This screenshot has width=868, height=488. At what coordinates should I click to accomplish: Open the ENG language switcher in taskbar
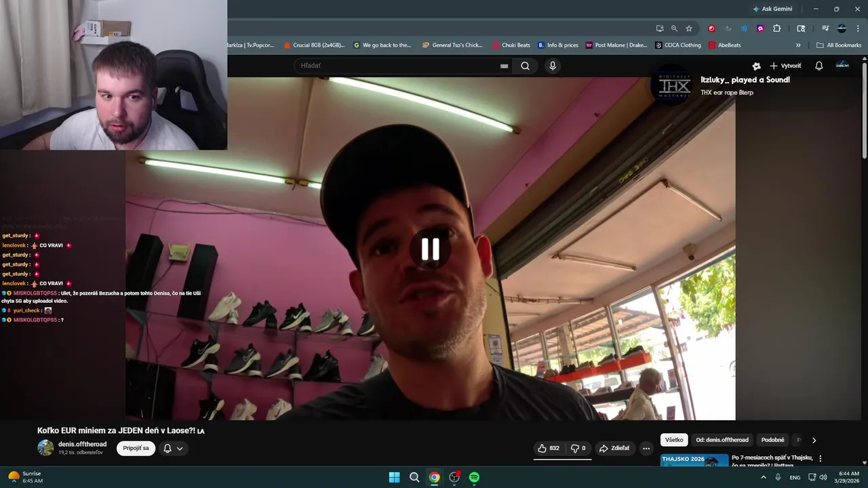(794, 477)
